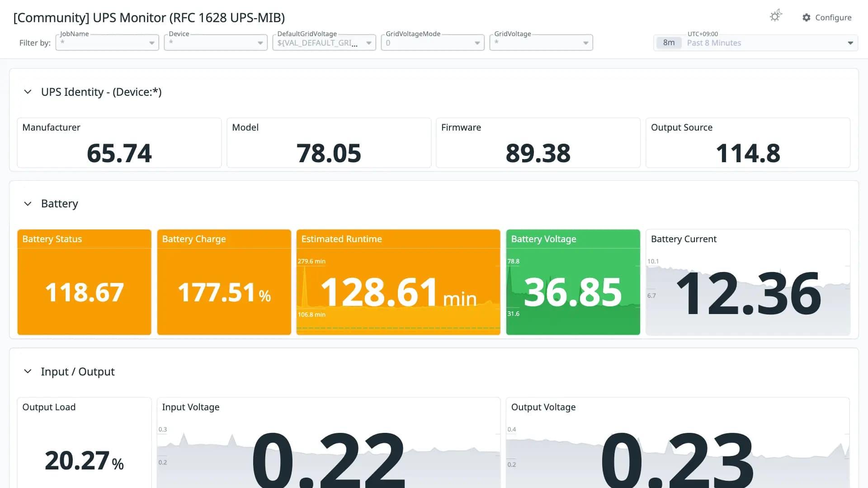Screen dimensions: 868x488
Task: Collapse the Battery section chevron
Action: 28,204
